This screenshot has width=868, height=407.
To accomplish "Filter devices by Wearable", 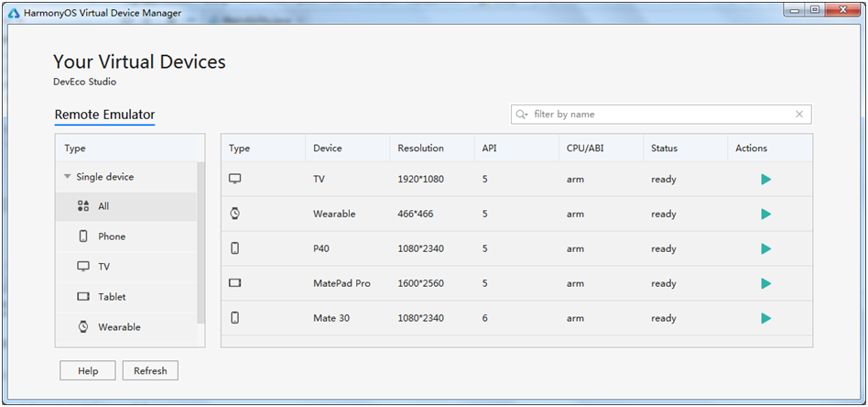I will point(125,327).
